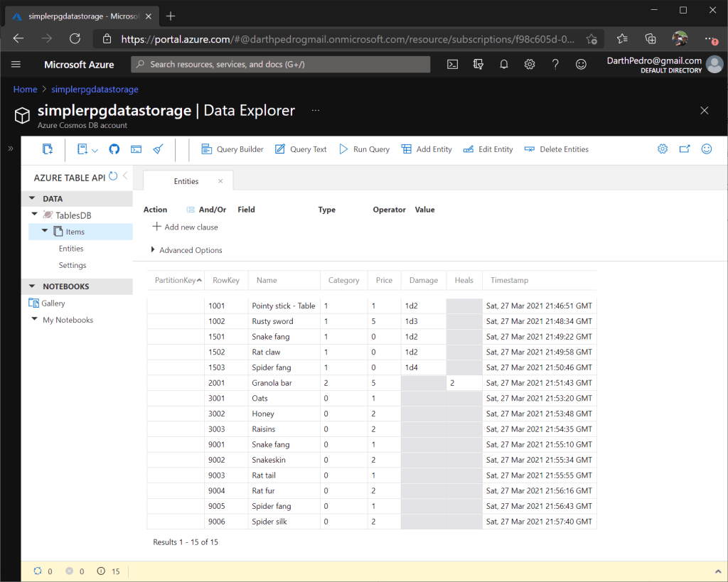Open Azure Cloud Shell from top bar
The width and height of the screenshot is (728, 582).
pos(452,65)
